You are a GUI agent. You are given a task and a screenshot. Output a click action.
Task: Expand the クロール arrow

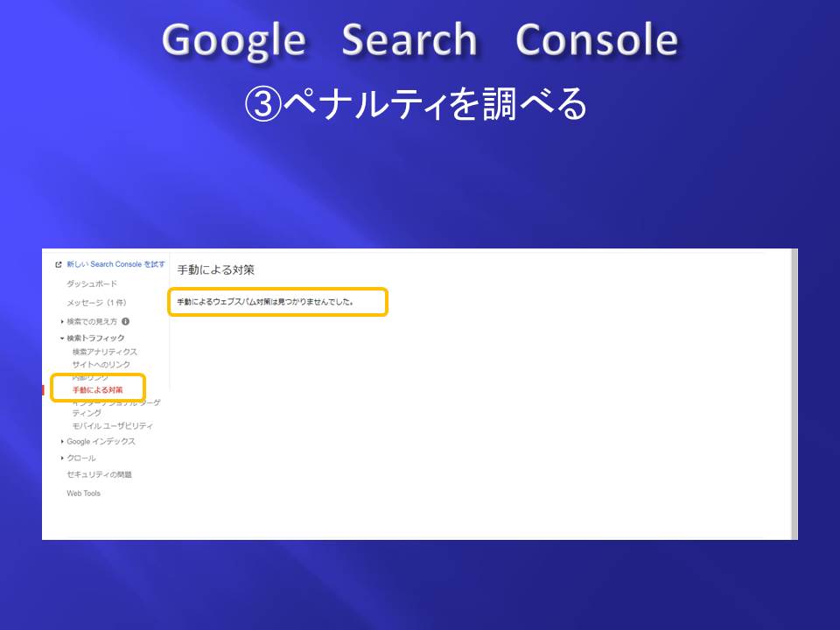pyautogui.click(x=62, y=458)
